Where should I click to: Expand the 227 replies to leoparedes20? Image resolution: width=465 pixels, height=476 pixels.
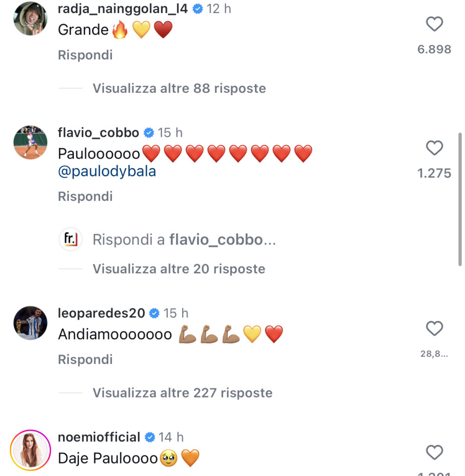click(183, 393)
